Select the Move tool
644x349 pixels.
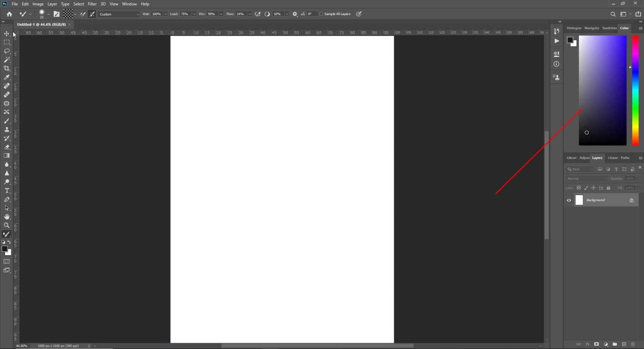tap(6, 34)
